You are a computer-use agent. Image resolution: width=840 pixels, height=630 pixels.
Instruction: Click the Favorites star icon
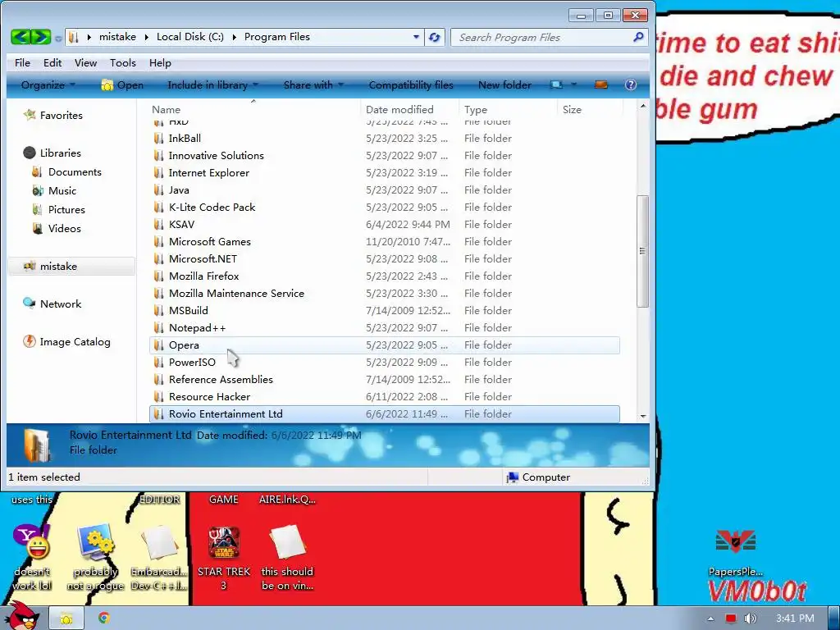pos(30,115)
